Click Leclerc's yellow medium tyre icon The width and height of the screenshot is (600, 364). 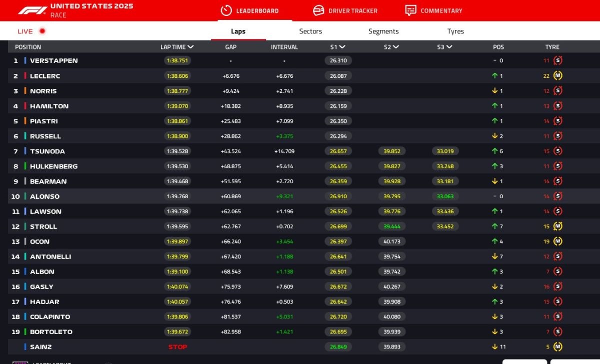[558, 76]
